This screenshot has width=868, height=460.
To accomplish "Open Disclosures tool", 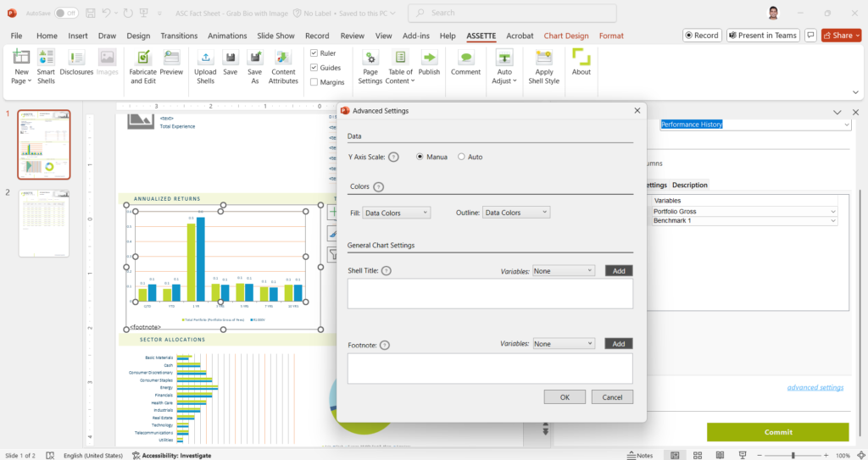I will 76,62.
